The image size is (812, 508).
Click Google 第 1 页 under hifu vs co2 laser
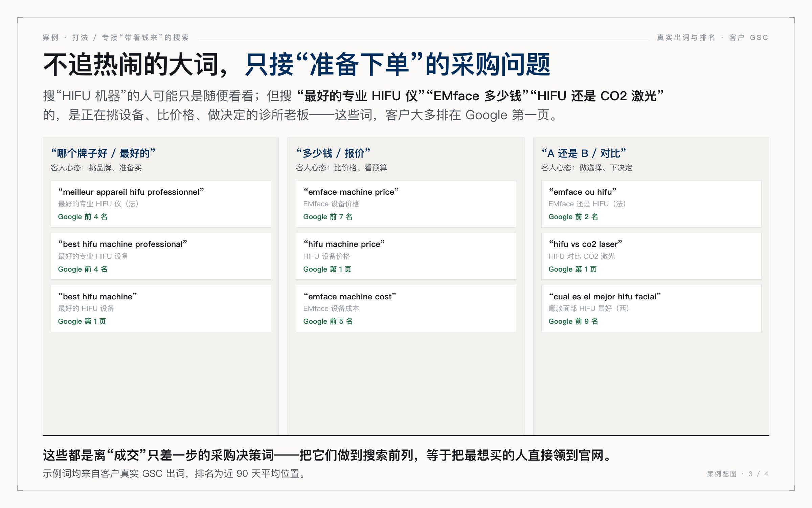[573, 269]
